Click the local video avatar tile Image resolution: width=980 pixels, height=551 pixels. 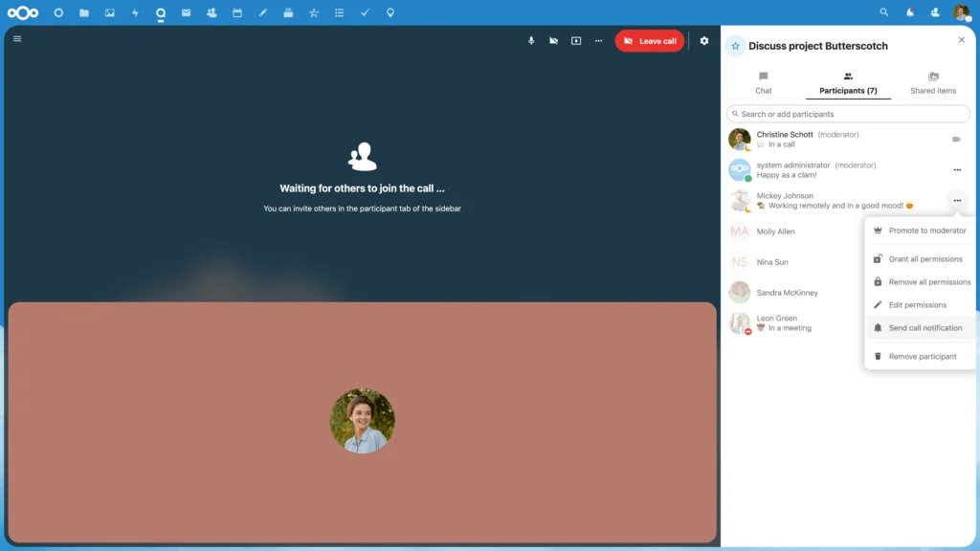[363, 422]
